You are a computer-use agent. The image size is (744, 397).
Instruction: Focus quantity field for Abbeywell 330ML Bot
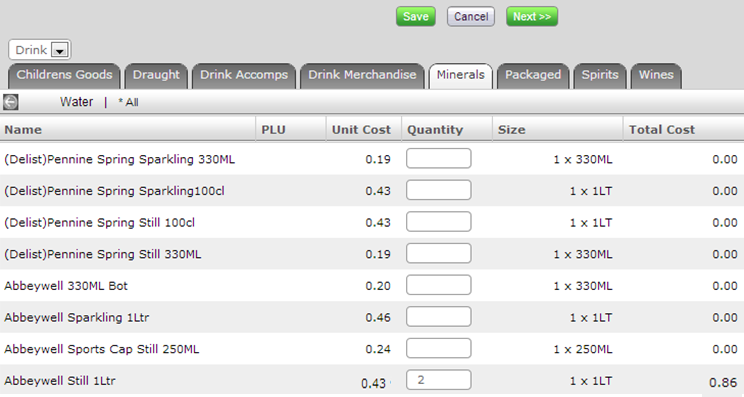(x=438, y=286)
